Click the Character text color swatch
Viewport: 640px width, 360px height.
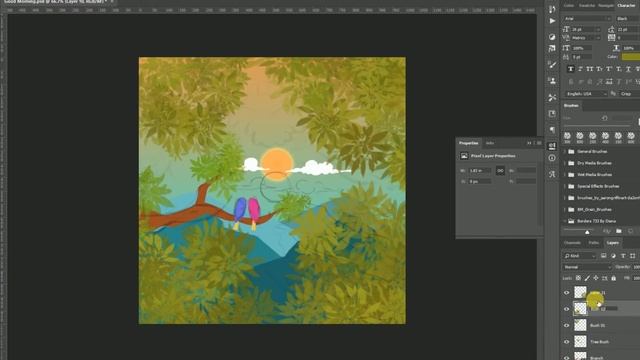pyautogui.click(x=631, y=57)
